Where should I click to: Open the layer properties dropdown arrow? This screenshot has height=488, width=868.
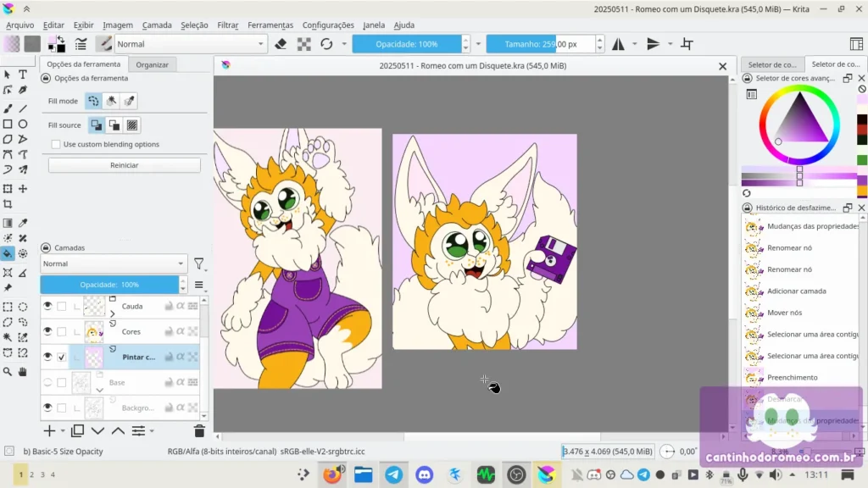pyautogui.click(x=152, y=430)
